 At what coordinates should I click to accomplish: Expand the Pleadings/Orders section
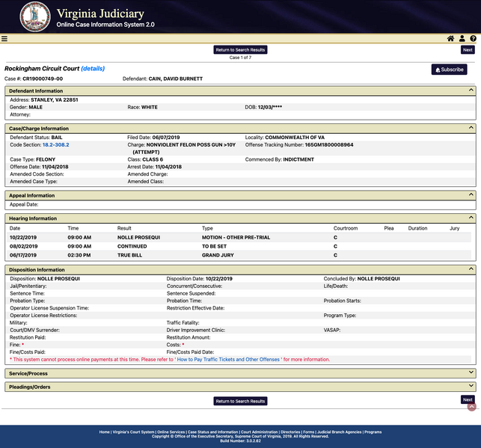pyautogui.click(x=471, y=386)
